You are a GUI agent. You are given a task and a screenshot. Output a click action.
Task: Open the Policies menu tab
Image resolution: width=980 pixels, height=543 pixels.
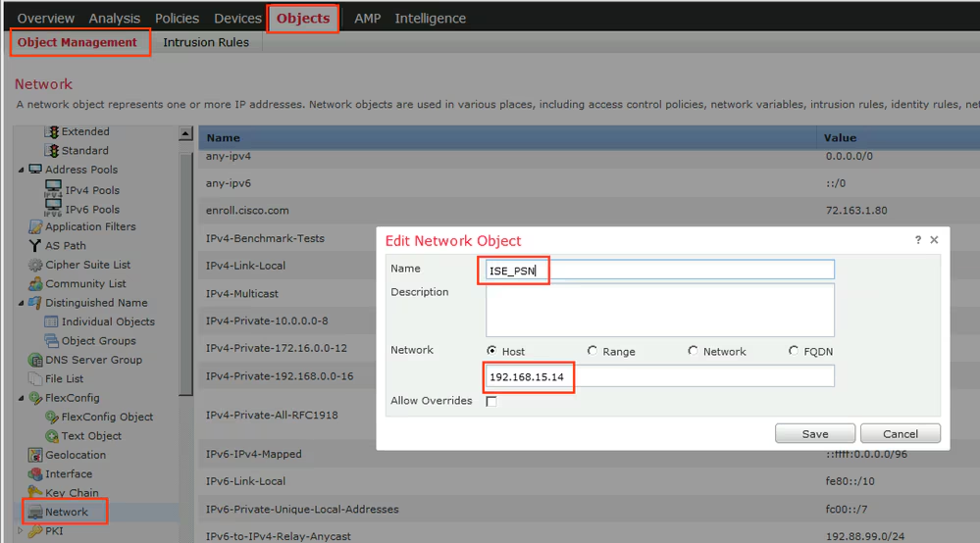tap(177, 19)
